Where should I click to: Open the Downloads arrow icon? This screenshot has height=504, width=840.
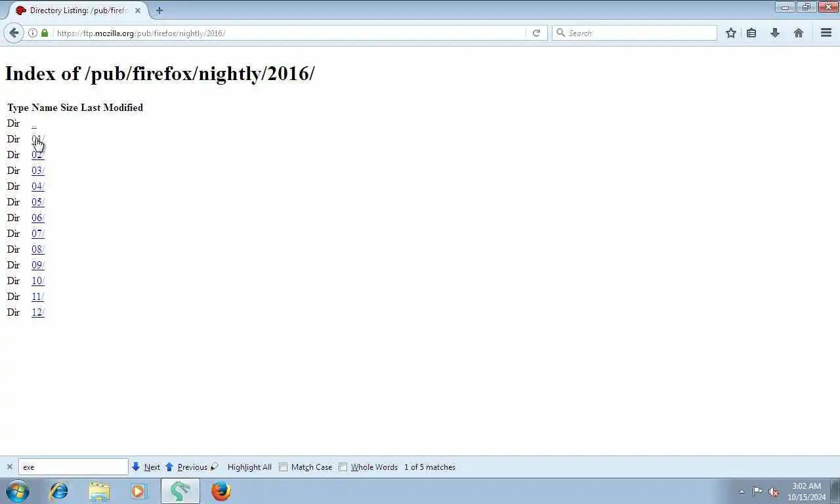click(774, 33)
